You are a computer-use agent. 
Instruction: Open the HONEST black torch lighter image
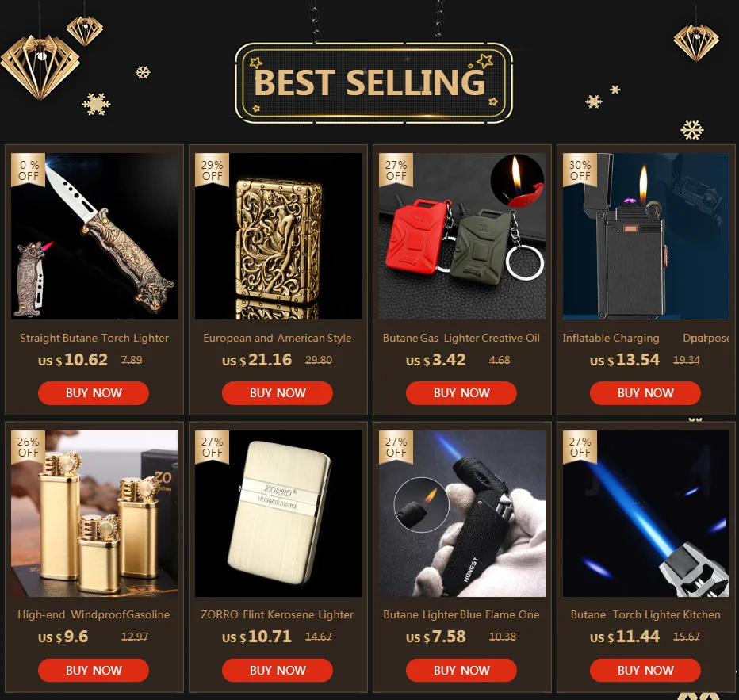pos(461,514)
